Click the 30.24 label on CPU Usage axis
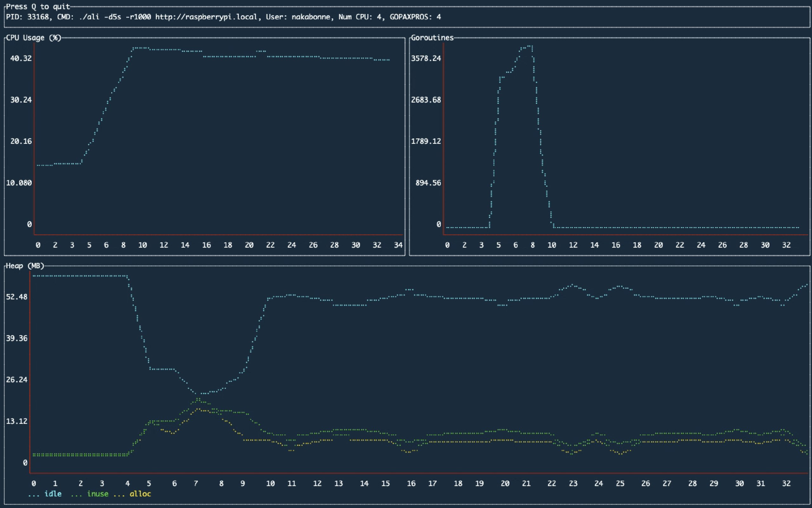Viewport: 812px width, 508px height. coord(21,100)
